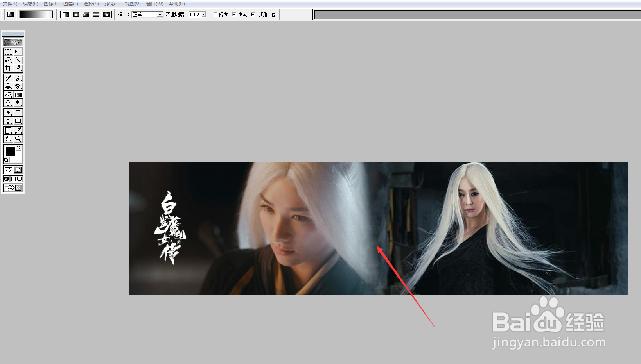Click the 白发魔女传 poster image canvas
The image size is (641, 364).
379,228
